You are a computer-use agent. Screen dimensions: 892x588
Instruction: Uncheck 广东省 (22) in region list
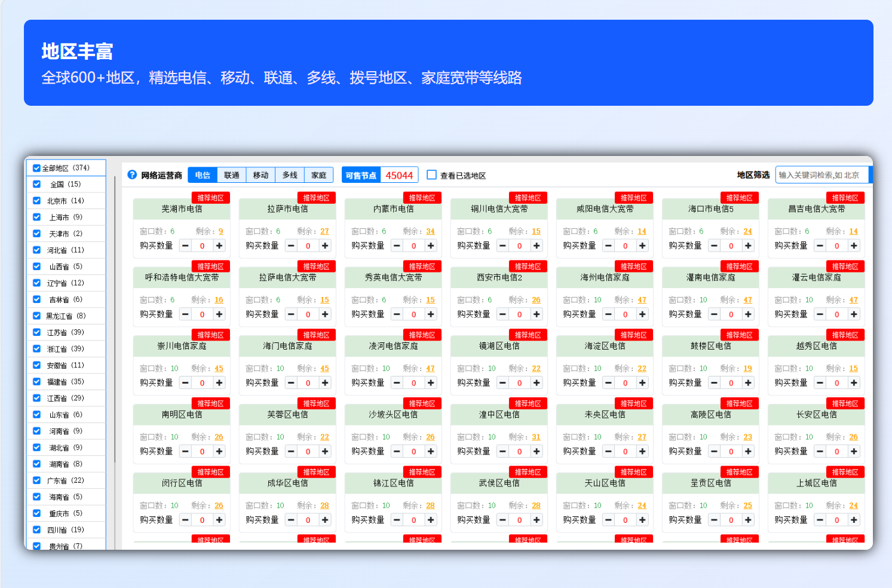point(37,480)
